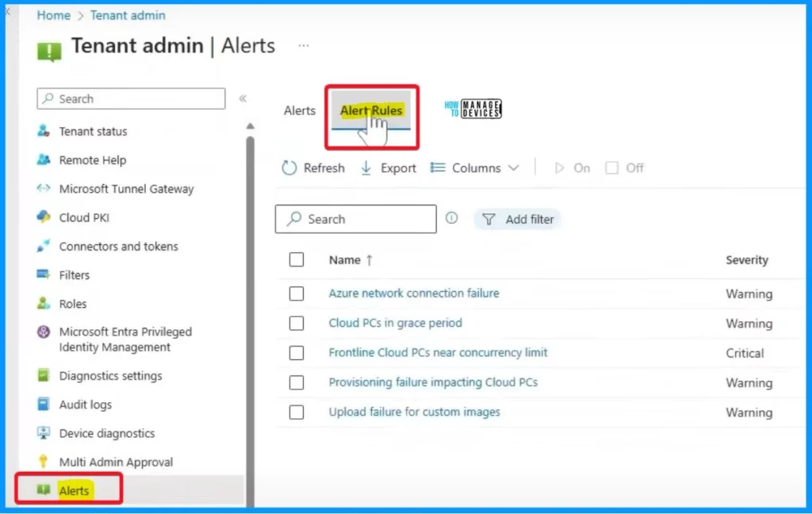The height and width of the screenshot is (514, 812).
Task: Collapse the sidebar with double chevron
Action: pyautogui.click(x=243, y=98)
